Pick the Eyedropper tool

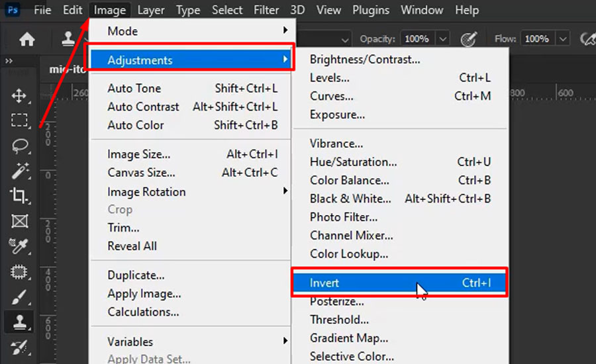19,246
